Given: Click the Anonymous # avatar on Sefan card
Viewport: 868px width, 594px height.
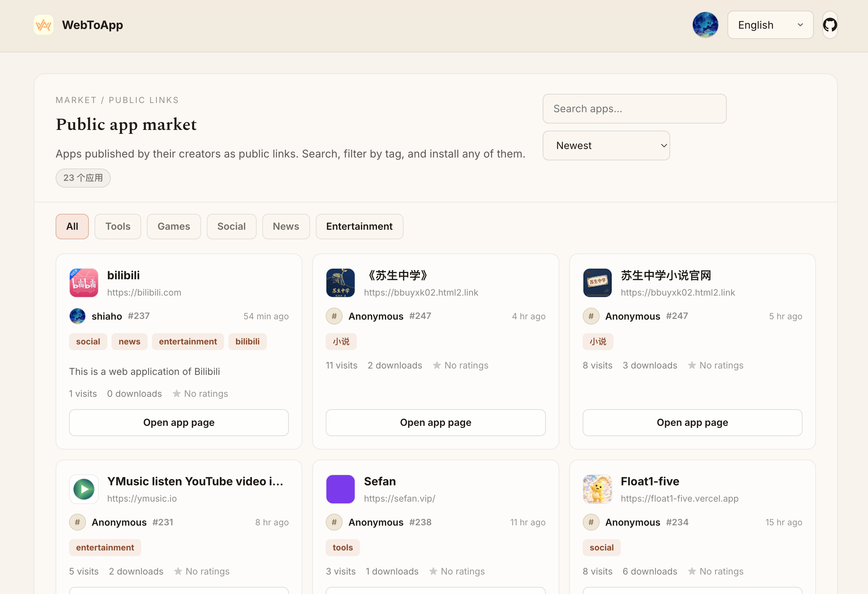Looking at the screenshot, I should tap(334, 522).
